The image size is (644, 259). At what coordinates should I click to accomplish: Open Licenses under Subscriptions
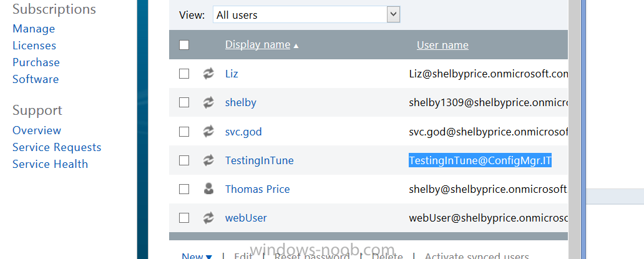point(34,46)
